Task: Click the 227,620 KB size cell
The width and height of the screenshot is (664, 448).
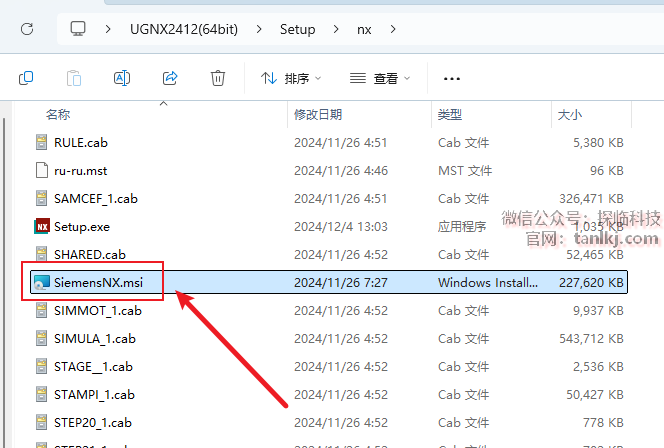Action: pos(591,282)
